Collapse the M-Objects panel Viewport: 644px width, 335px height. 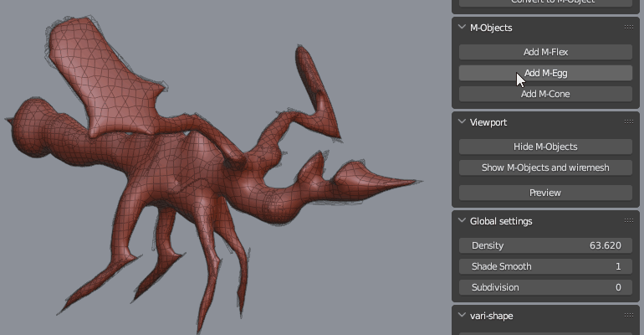tap(462, 27)
